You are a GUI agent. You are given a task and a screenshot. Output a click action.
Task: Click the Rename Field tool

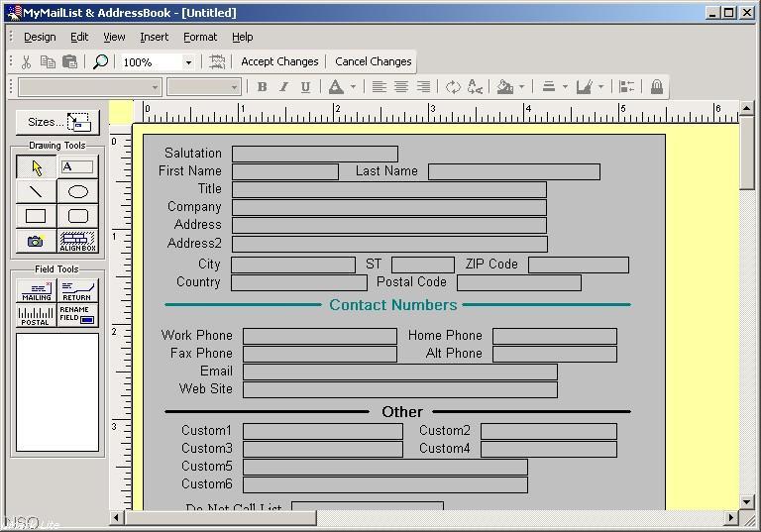(77, 315)
